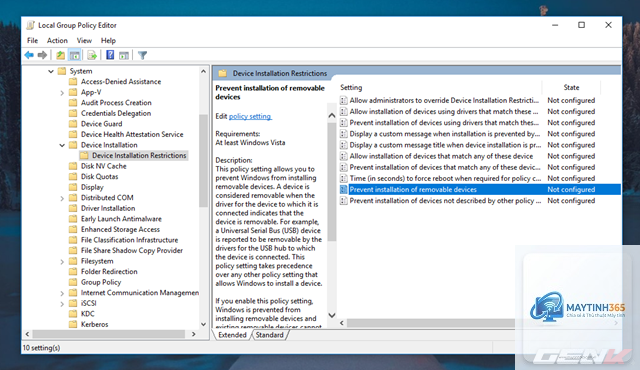Screen dimensions: 640x370
Task: Expand the Distributed COM node
Action: point(62,198)
